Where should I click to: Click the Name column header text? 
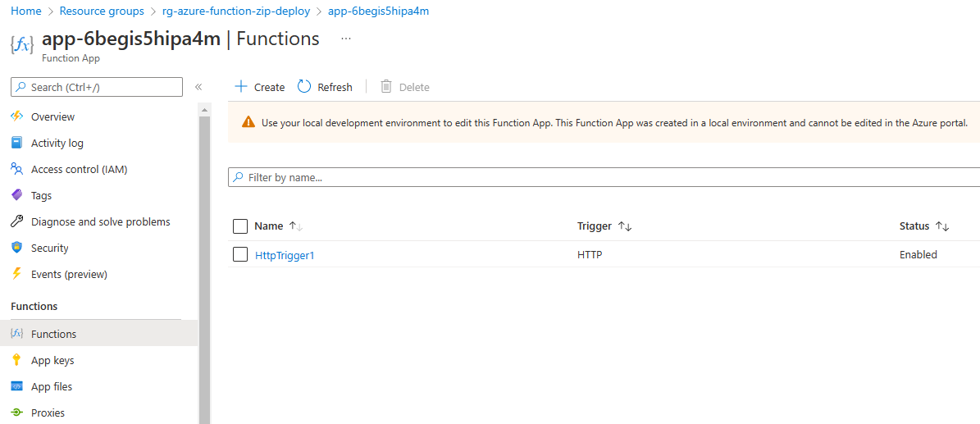pos(269,226)
